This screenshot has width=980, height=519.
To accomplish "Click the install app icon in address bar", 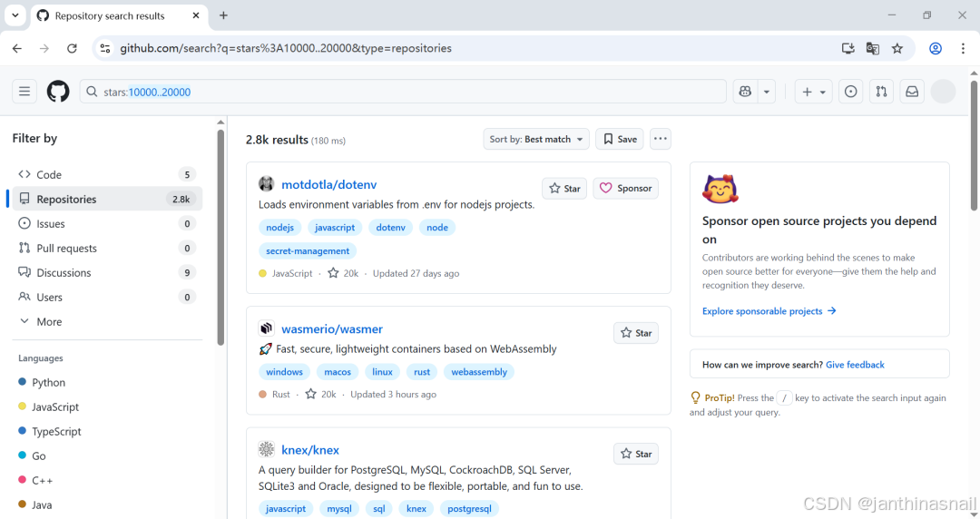I will [x=848, y=48].
